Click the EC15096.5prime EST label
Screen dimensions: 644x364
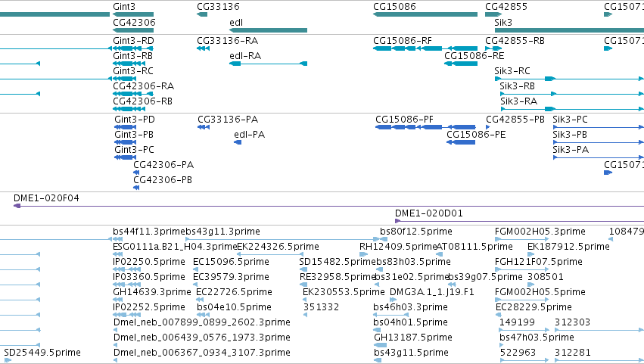[232, 262]
